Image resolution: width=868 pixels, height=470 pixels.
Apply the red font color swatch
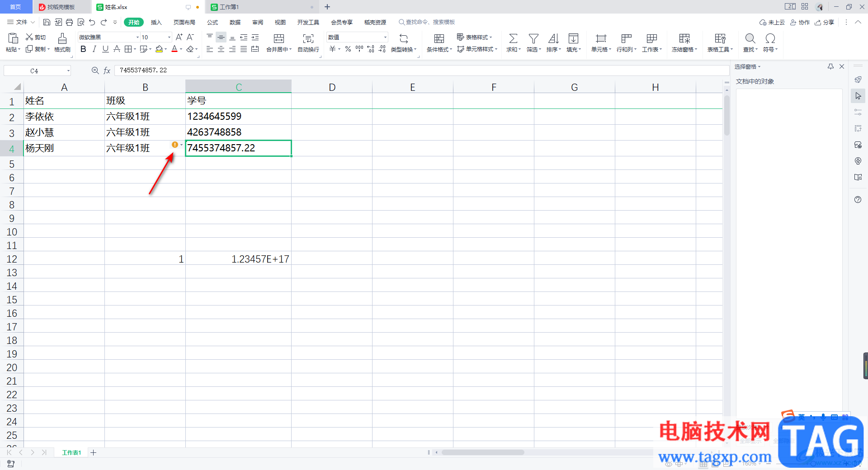(x=175, y=49)
